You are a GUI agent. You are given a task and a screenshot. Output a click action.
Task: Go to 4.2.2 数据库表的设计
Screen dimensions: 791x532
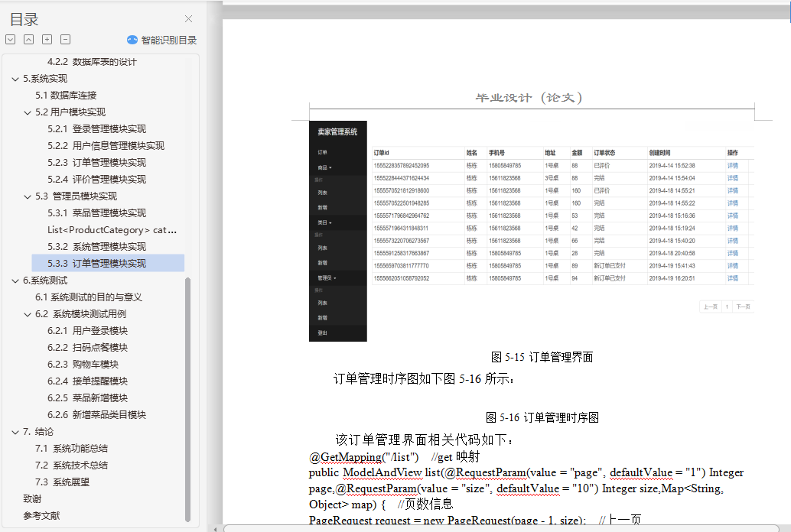92,62
